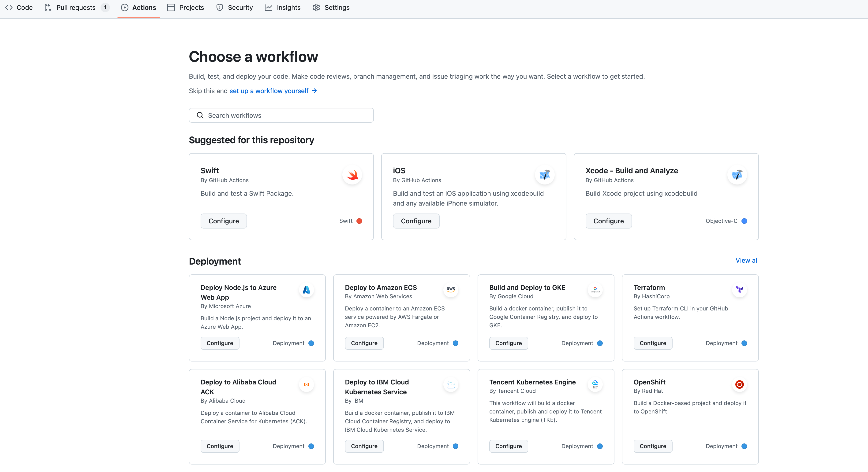Click the Google Cloud logo icon
The width and height of the screenshot is (868, 472).
click(595, 290)
